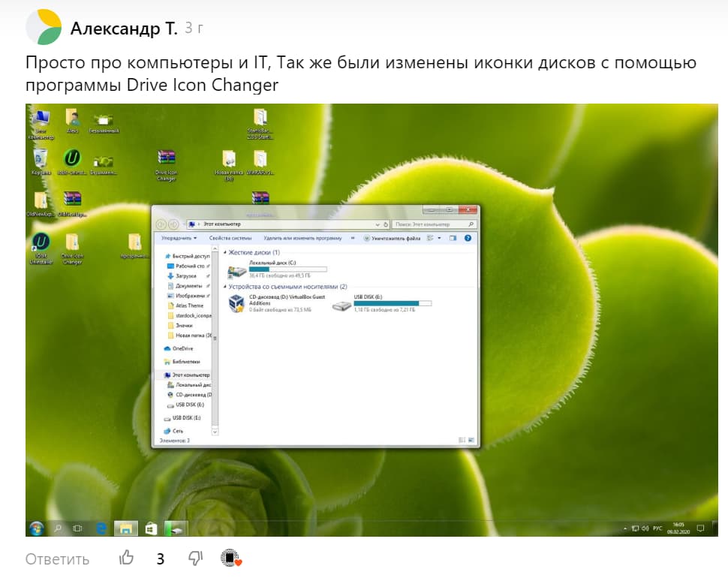Like the comment with thumbs up
The height and width of the screenshot is (581, 728).
click(127, 558)
